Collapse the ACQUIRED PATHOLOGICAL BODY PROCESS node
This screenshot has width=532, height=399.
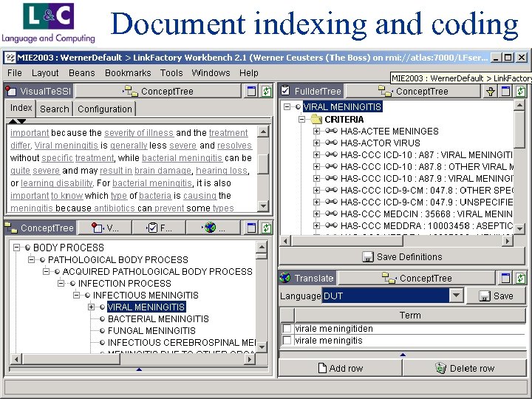click(x=46, y=271)
